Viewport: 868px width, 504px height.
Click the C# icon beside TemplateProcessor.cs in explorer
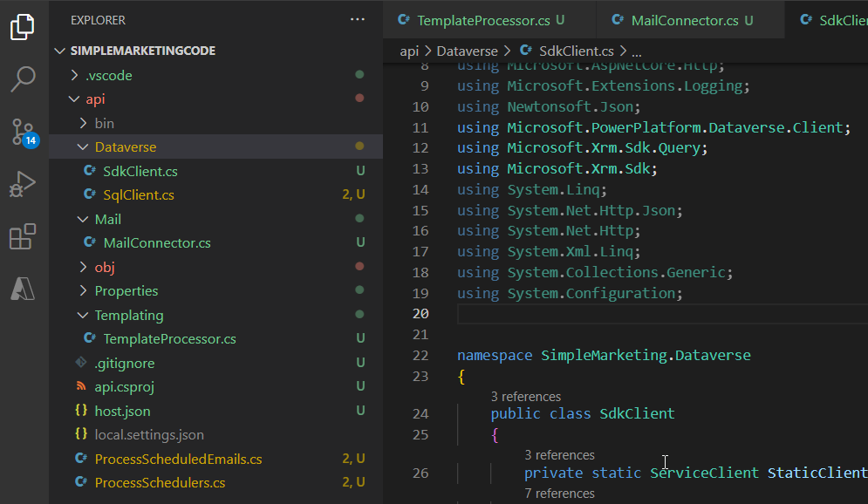(x=89, y=338)
